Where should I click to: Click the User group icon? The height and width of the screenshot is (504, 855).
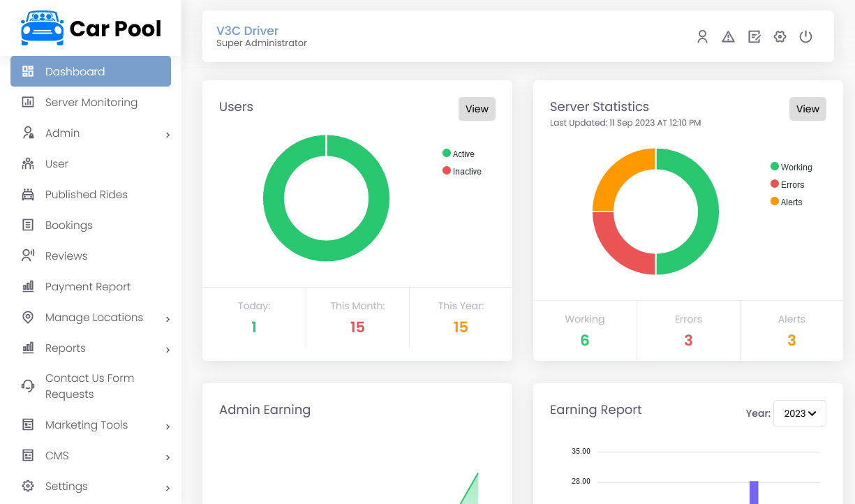(x=28, y=163)
